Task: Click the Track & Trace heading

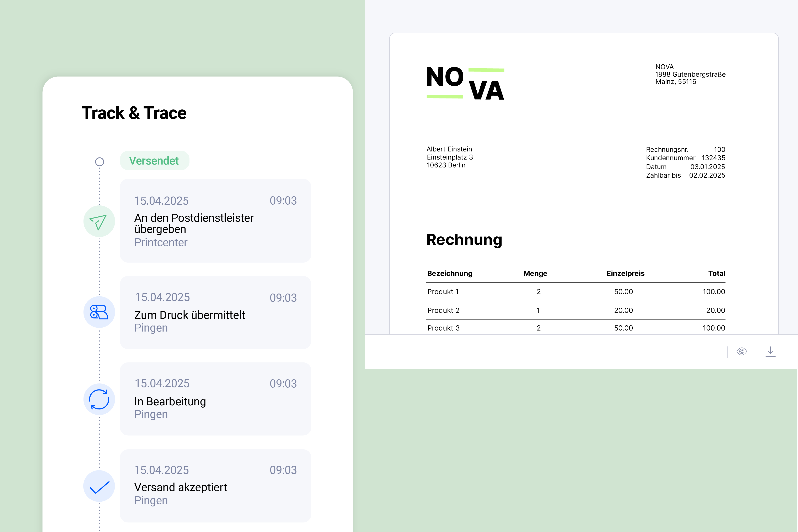Action: (x=134, y=113)
